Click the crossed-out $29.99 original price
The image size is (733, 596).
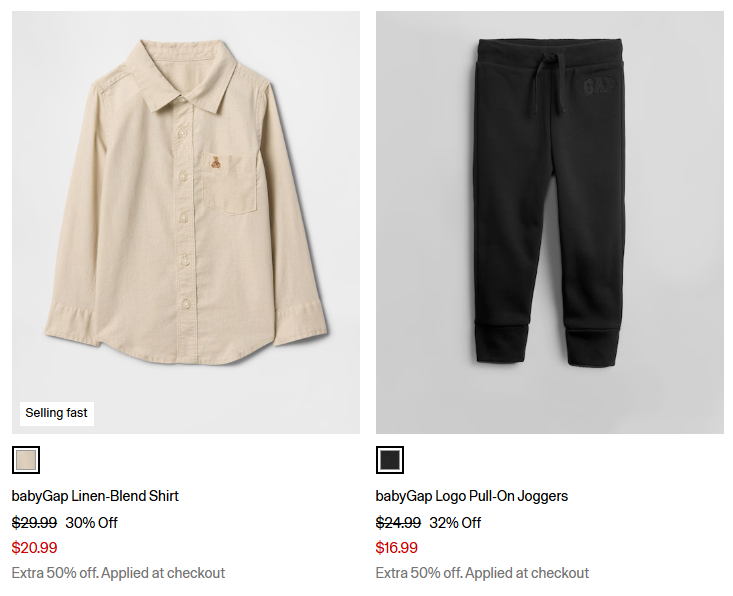tap(34, 522)
